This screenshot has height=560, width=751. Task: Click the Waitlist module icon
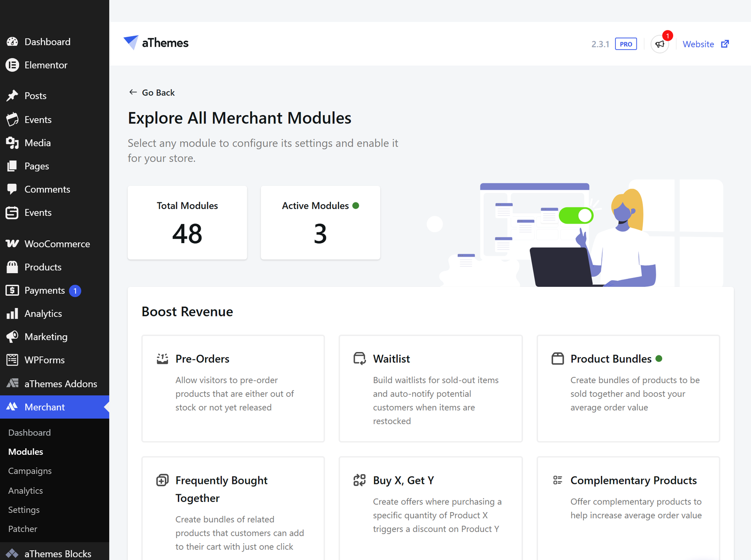click(360, 359)
